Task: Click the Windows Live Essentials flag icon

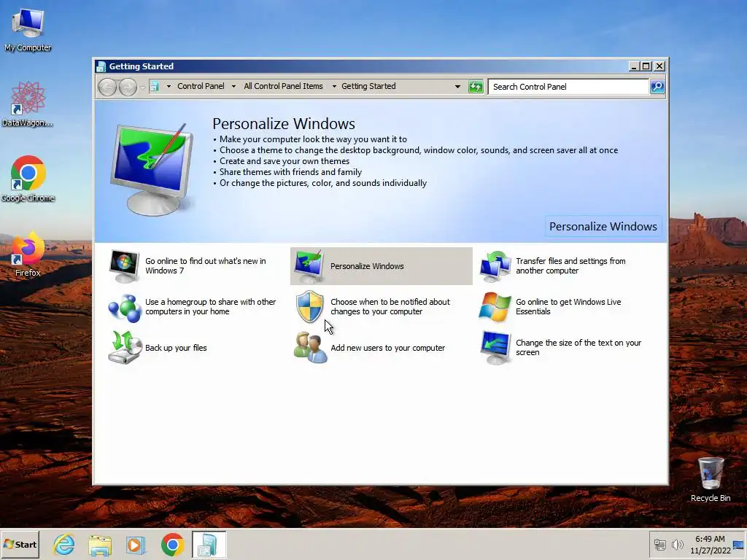Action: (495, 307)
